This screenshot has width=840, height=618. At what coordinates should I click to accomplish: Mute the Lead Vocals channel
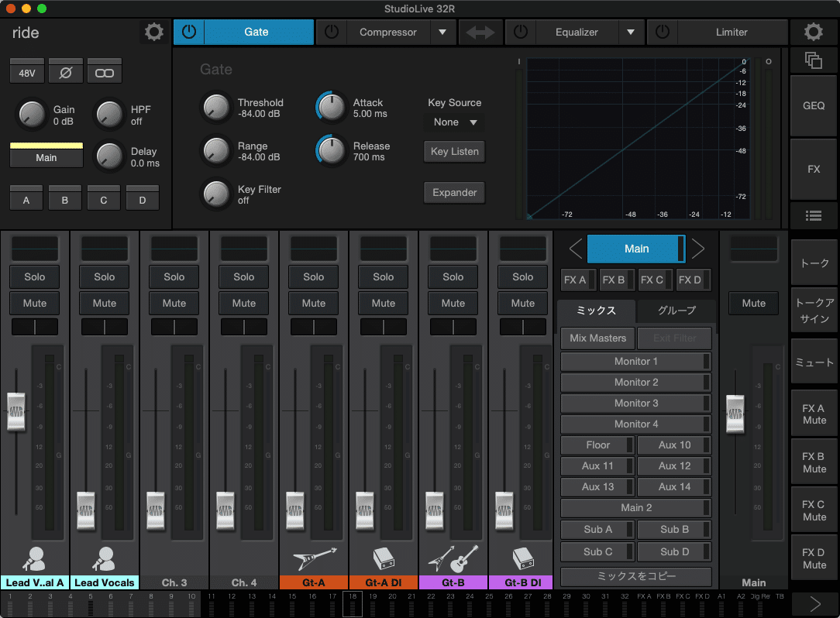105,303
